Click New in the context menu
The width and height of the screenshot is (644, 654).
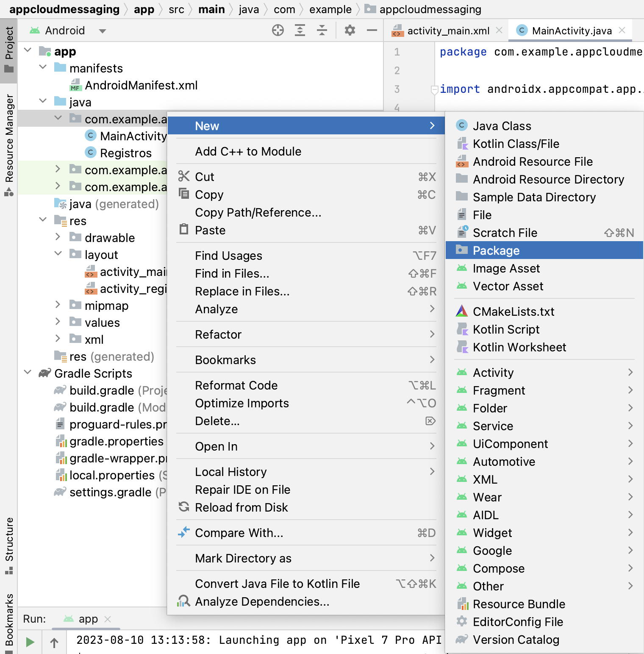(x=306, y=126)
